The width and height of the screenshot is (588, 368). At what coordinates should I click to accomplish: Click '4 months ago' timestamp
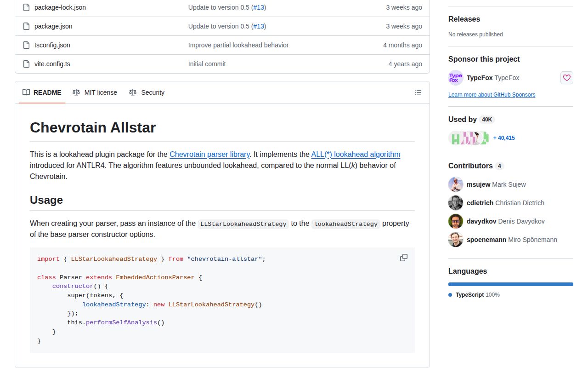pyautogui.click(x=402, y=45)
